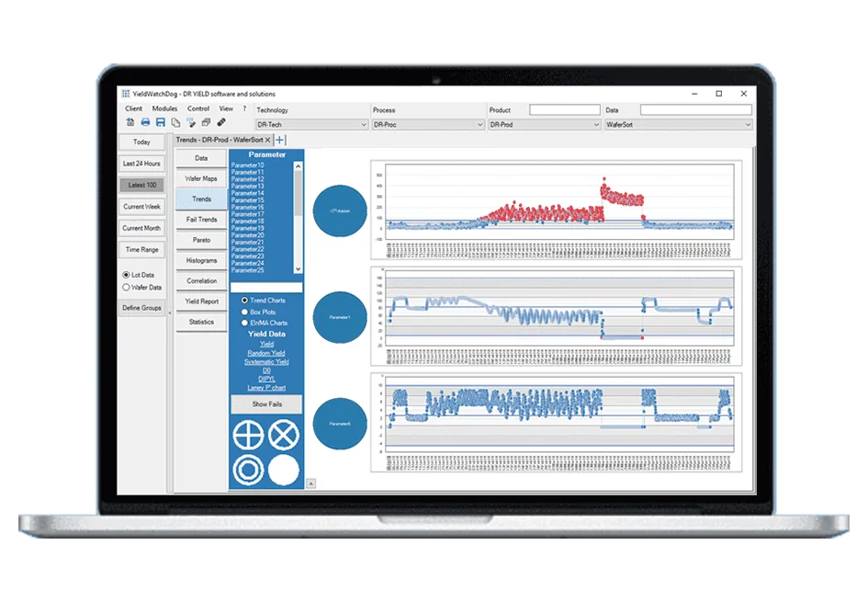This screenshot has height=602, width=868.
Task: Select the concentric rings wafer-zone icon
Action: click(x=248, y=471)
